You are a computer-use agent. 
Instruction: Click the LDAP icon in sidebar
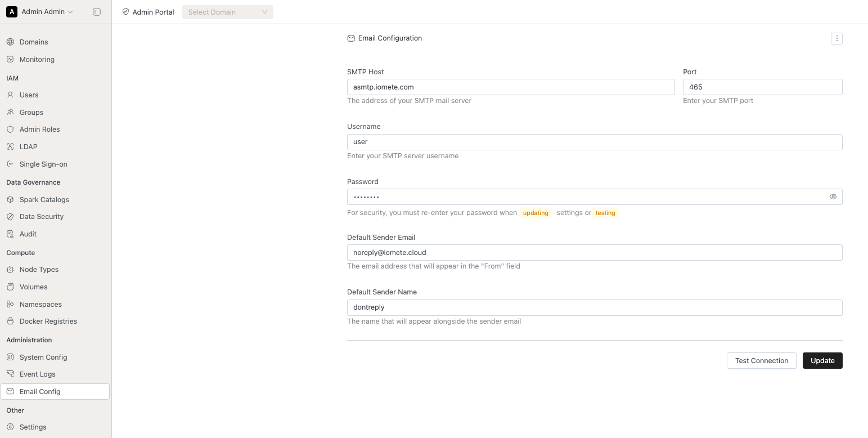click(x=10, y=147)
